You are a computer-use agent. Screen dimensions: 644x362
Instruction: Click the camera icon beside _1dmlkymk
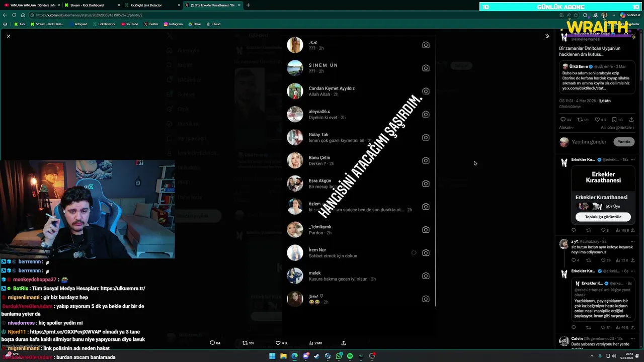point(426,230)
